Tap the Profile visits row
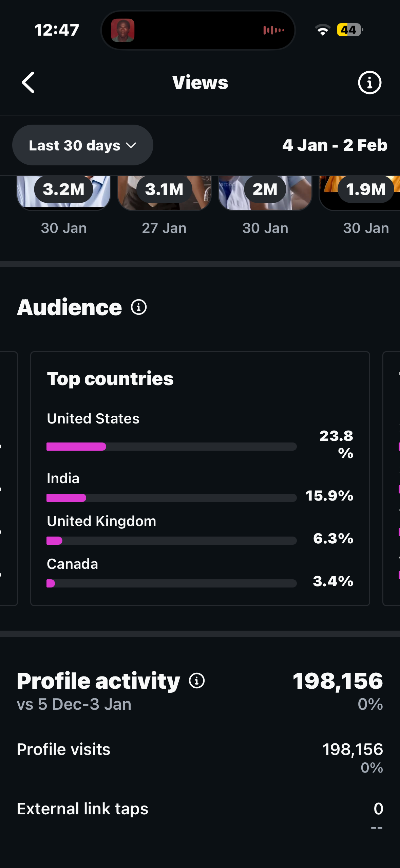 [200, 755]
